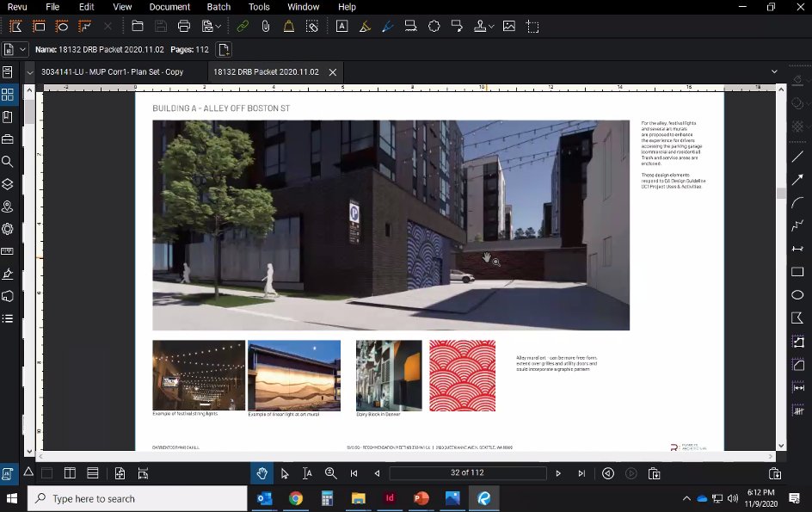Expand the document tabs overflow chevron
This screenshot has height=512, width=812.
[x=774, y=71]
